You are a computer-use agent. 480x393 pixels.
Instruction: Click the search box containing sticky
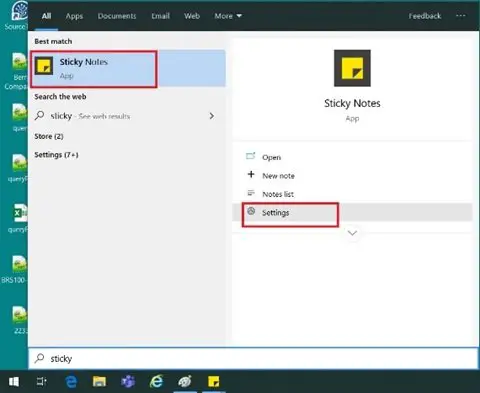pyautogui.click(x=253, y=358)
